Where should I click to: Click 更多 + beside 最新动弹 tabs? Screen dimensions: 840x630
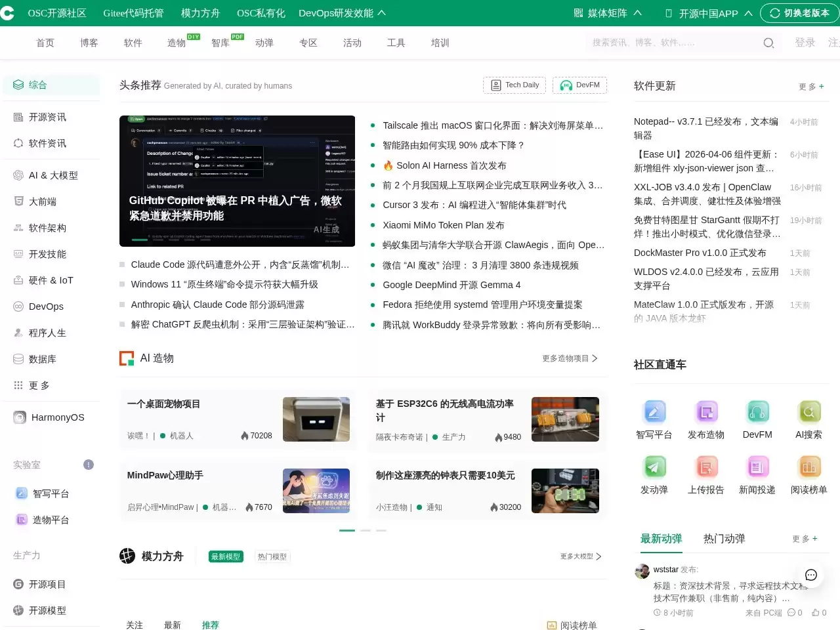(805, 539)
